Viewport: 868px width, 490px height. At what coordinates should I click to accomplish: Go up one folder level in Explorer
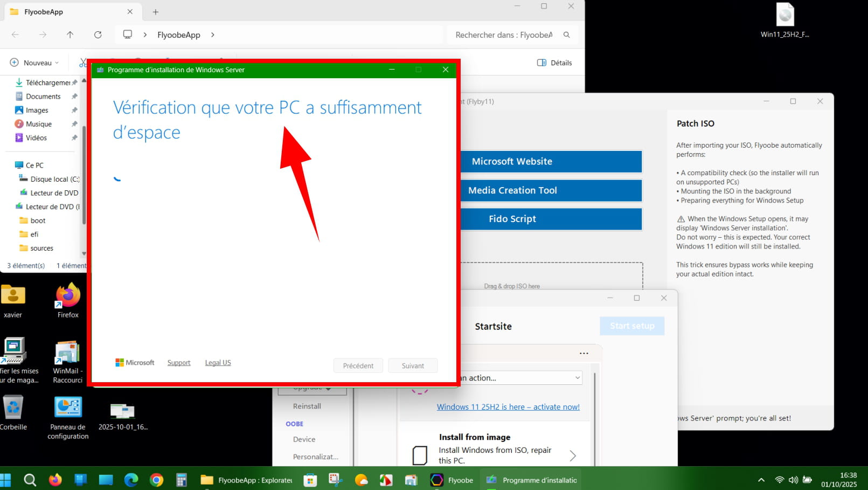(x=70, y=34)
